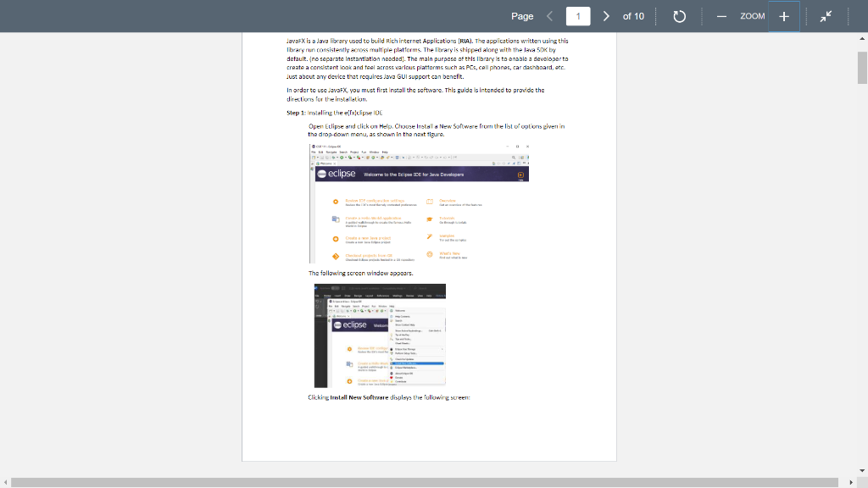Click the vertical scrollbar up arrow
Screen dimensions: 868x488
pos(862,38)
